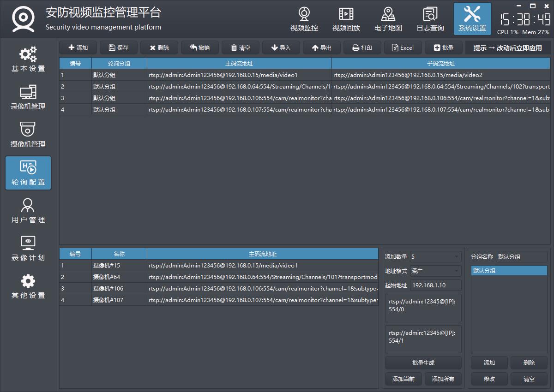554x392 pixels.
Task: Click the 起始地址 start IP field
Action: pyautogui.click(x=435, y=285)
